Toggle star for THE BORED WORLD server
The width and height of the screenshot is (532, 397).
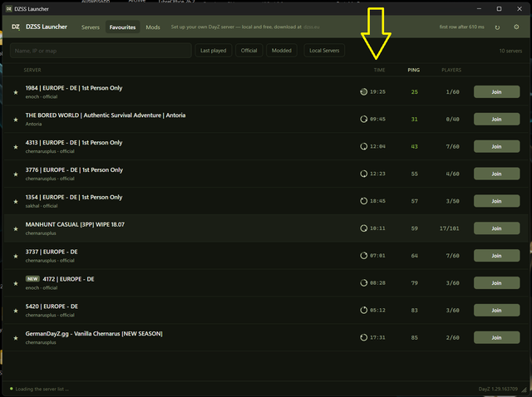(16, 120)
